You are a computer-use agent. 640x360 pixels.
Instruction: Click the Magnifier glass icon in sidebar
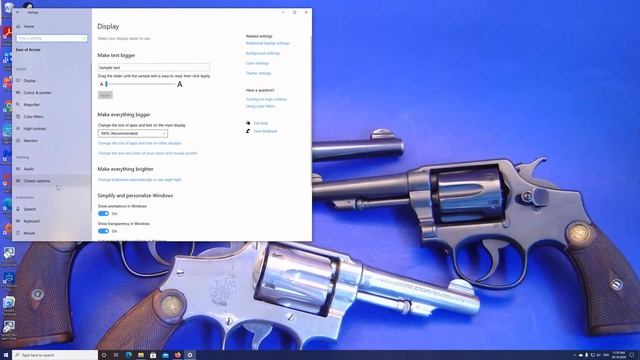(x=18, y=104)
